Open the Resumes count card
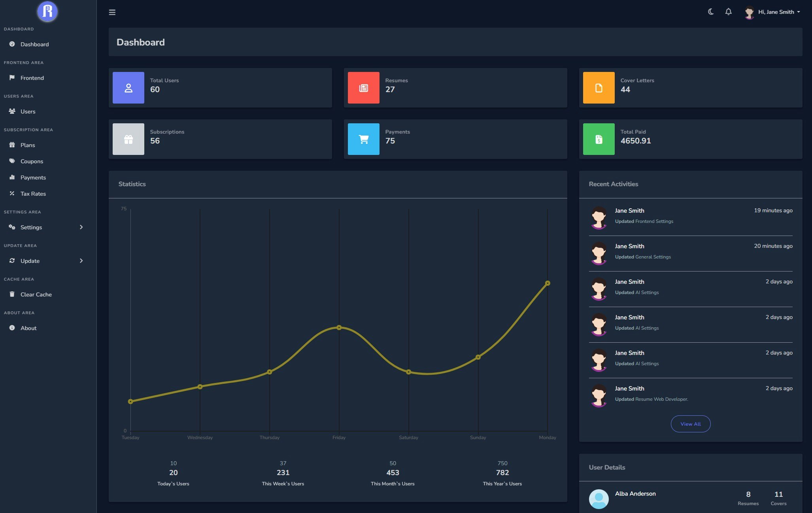This screenshot has width=812, height=513. pos(455,87)
